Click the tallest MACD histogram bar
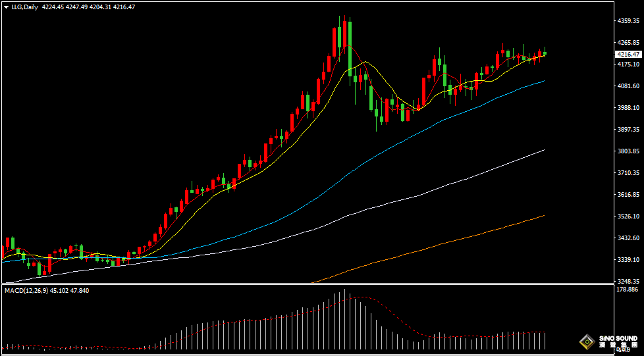The width and height of the screenshot is (644, 356). 344,319
